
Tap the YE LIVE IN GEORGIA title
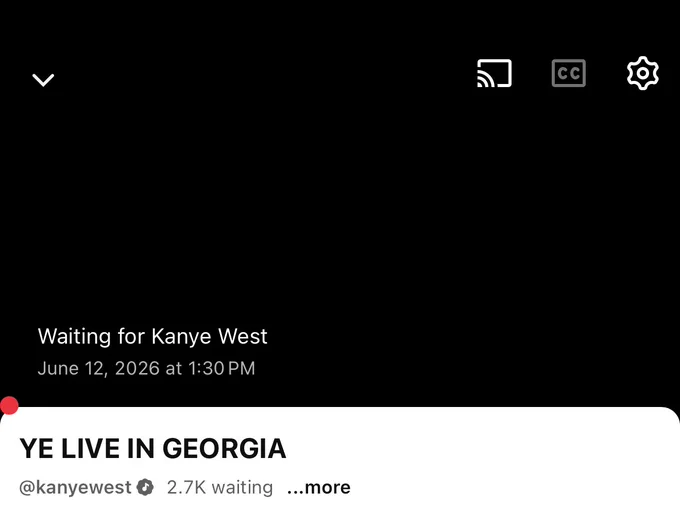coord(153,449)
